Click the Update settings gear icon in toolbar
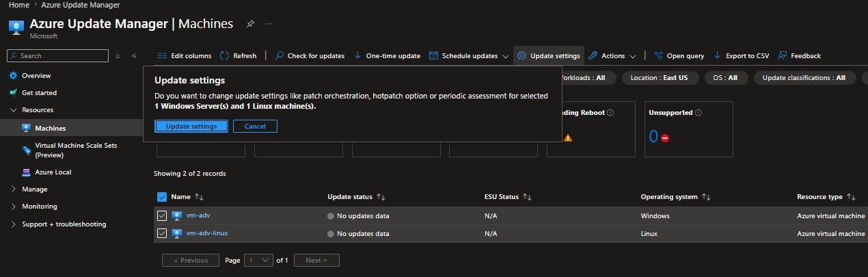Image resolution: width=868 pixels, height=277 pixels. 521,55
